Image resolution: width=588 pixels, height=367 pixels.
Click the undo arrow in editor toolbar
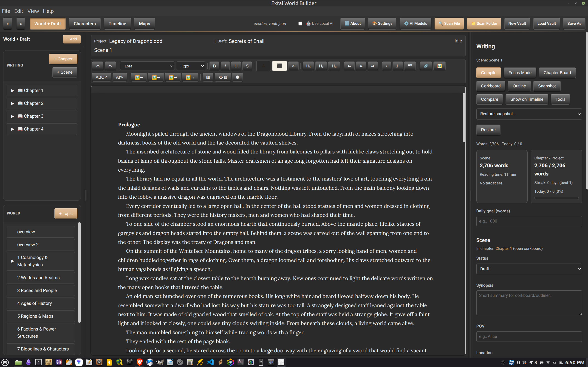pos(98,66)
